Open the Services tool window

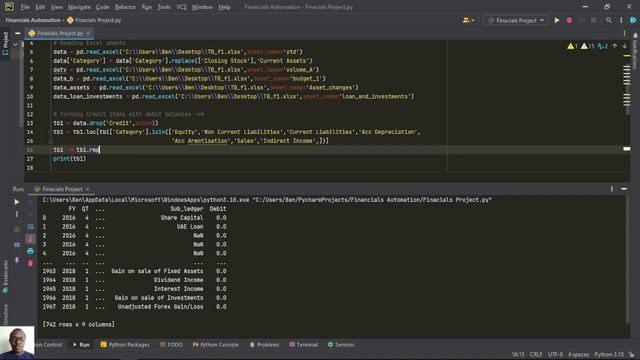click(341, 345)
